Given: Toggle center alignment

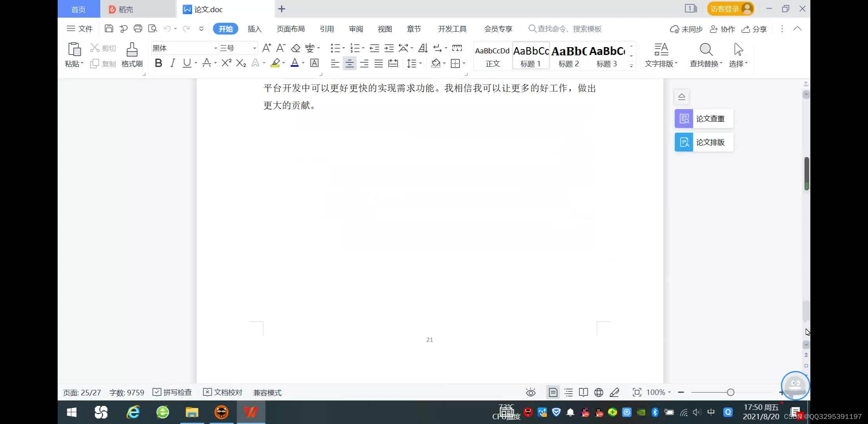Looking at the screenshot, I should pos(349,63).
